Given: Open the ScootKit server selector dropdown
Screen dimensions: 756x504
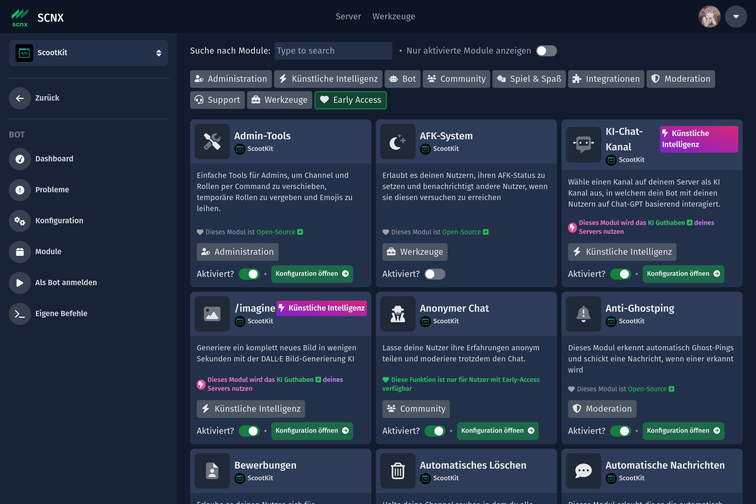Looking at the screenshot, I should 88,53.
